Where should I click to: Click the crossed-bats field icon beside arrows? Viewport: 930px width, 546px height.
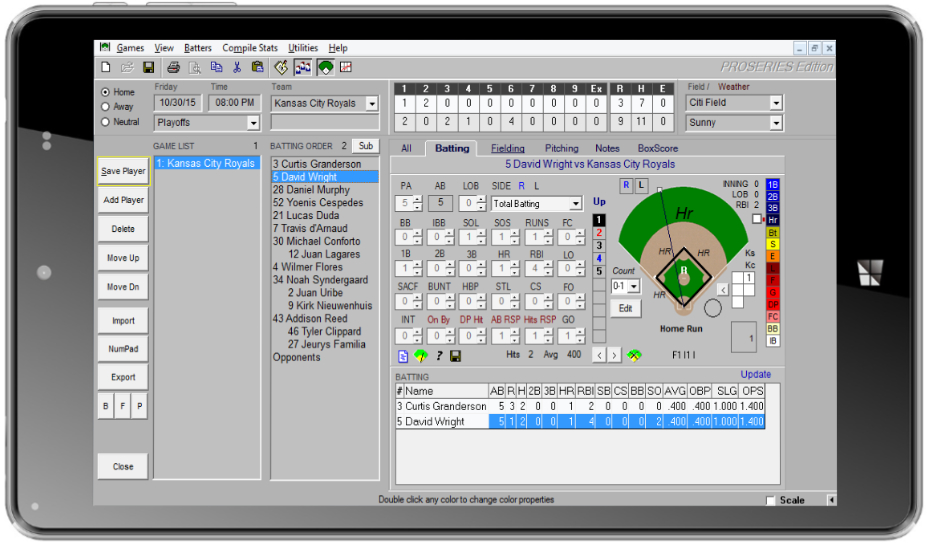pyautogui.click(x=634, y=356)
